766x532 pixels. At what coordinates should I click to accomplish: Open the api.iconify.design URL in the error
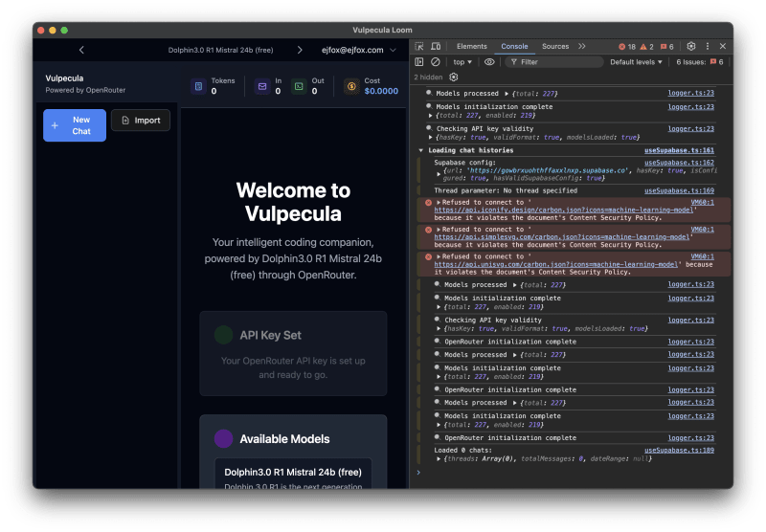coord(563,210)
